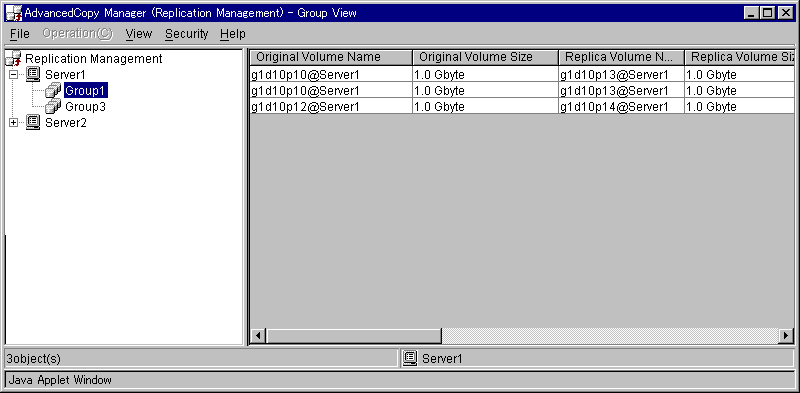800x393 pixels.
Task: Click original size 1.0 Gbyte in g1d10p12 row
Action: point(485,107)
